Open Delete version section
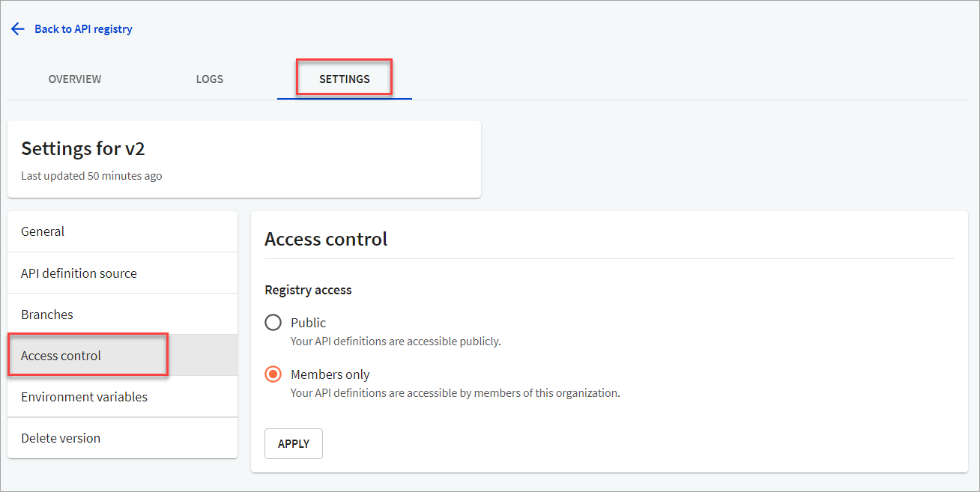Viewport: 980px width, 492px height. [x=122, y=438]
